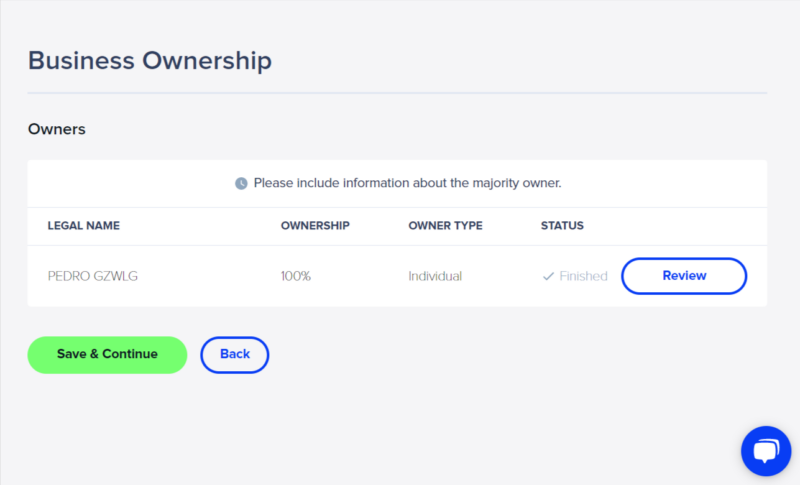Screen dimensions: 800x485
Task: Click the Finished status text
Action: point(583,276)
